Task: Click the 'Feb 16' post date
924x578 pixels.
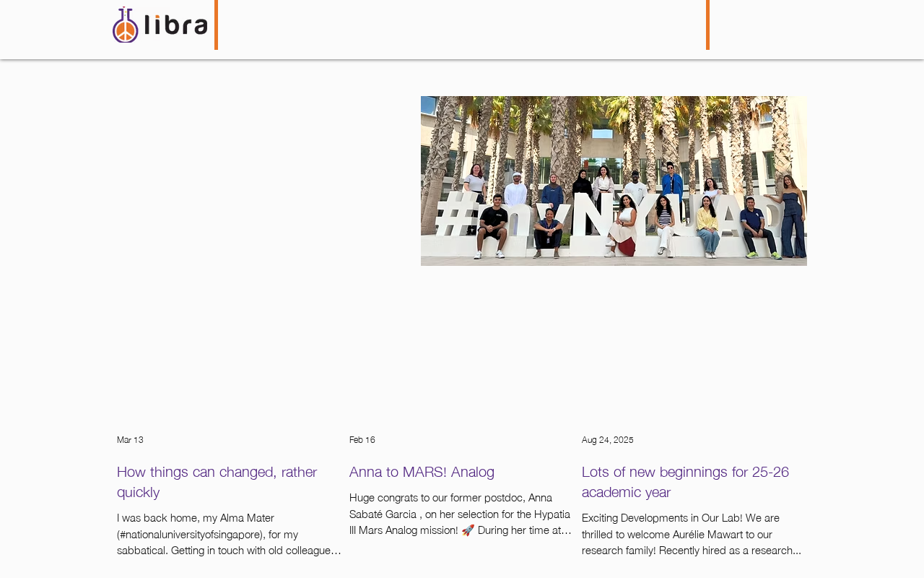Action: 362,440
